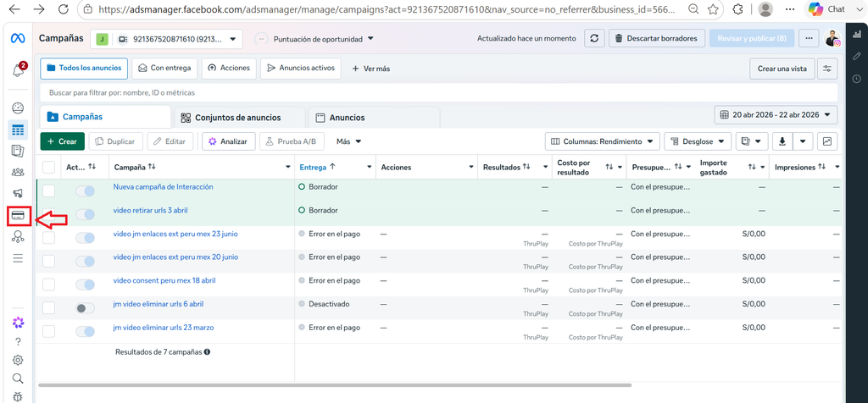868x403 pixels.
Task: Open the charts panel icon in toolbar
Action: (827, 141)
